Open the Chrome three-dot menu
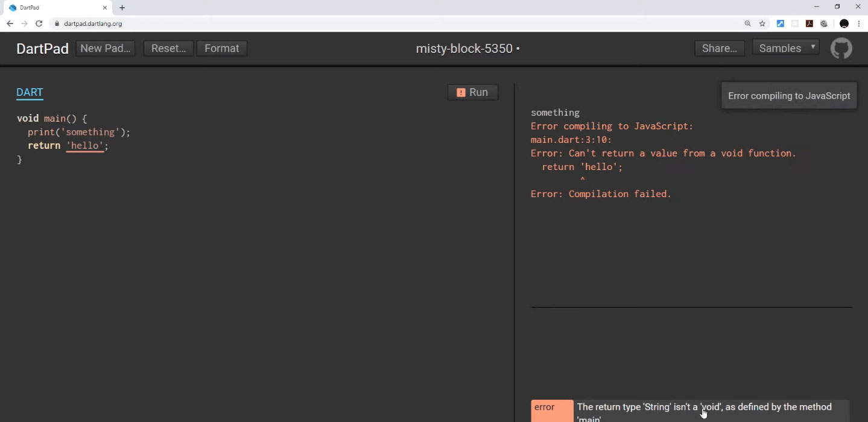 859,24
